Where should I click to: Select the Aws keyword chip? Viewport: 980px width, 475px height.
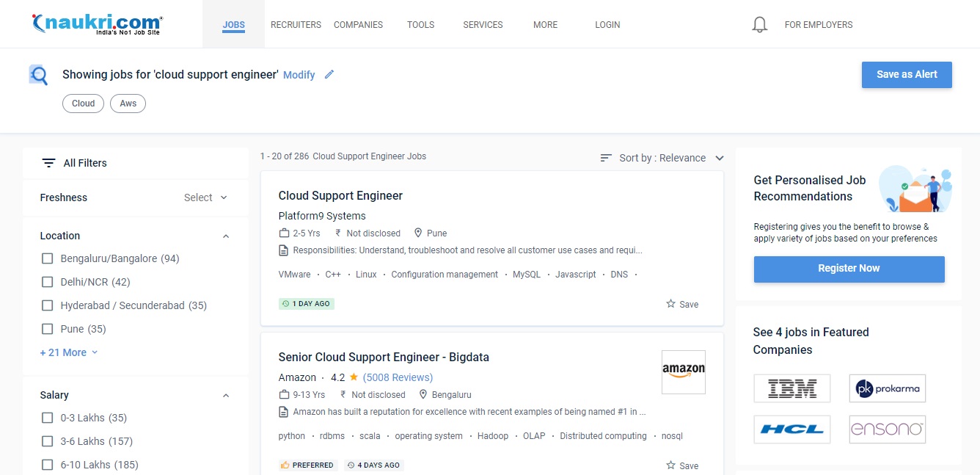(128, 104)
